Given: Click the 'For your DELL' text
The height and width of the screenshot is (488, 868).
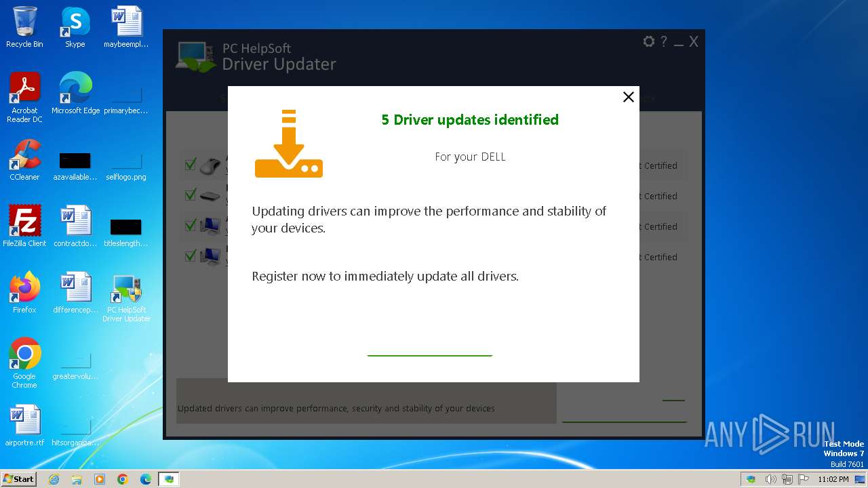Looking at the screenshot, I should [470, 157].
